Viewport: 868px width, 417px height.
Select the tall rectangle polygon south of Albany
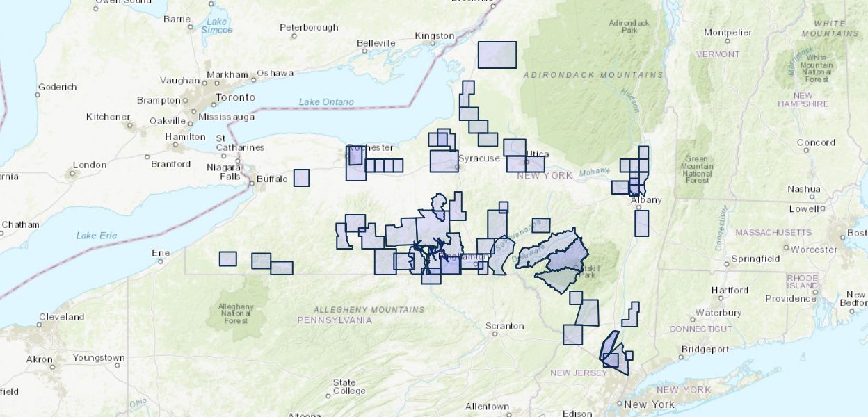click(641, 223)
